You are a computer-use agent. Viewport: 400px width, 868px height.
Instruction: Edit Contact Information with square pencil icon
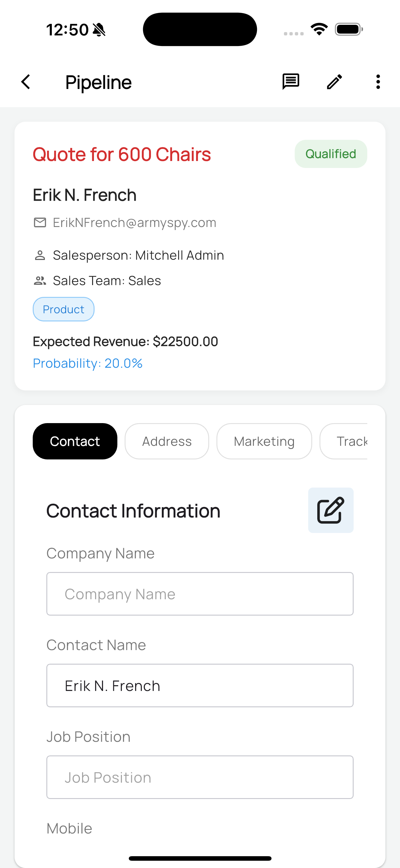tap(331, 510)
